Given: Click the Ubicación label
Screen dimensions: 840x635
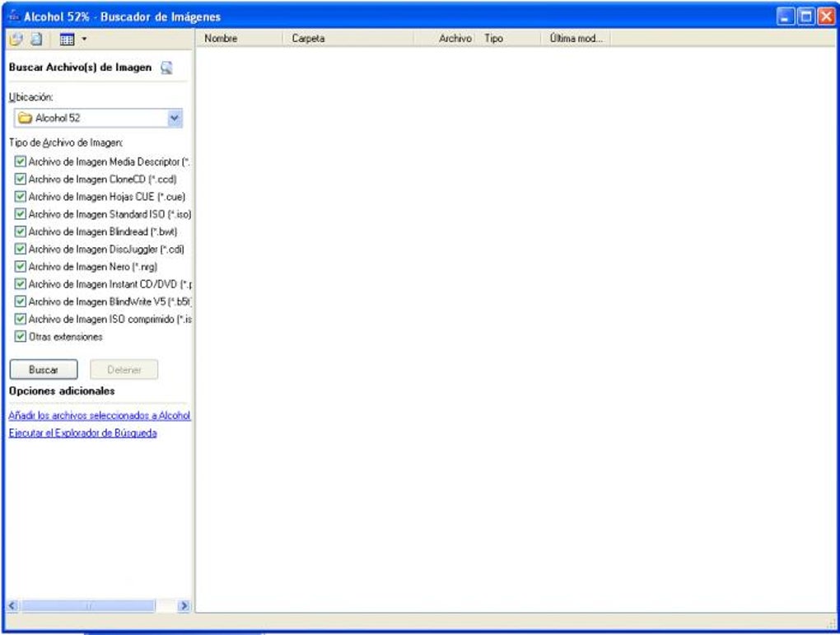Looking at the screenshot, I should [x=30, y=97].
